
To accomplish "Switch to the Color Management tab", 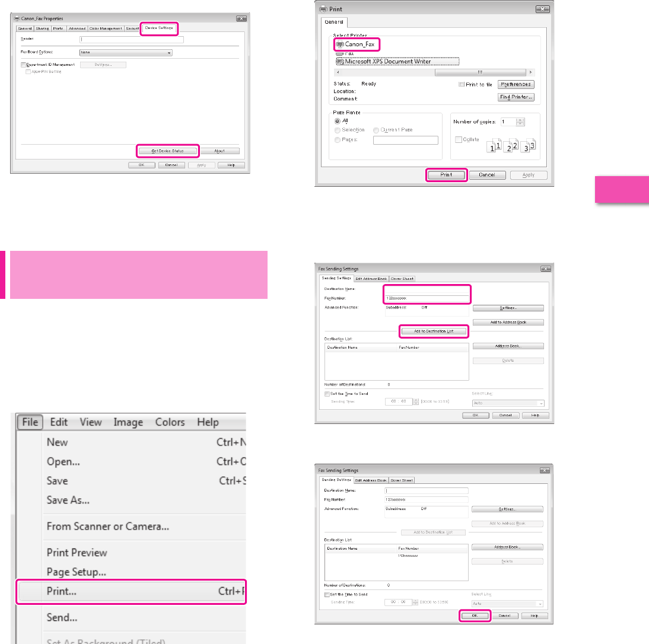I will [x=106, y=28].
